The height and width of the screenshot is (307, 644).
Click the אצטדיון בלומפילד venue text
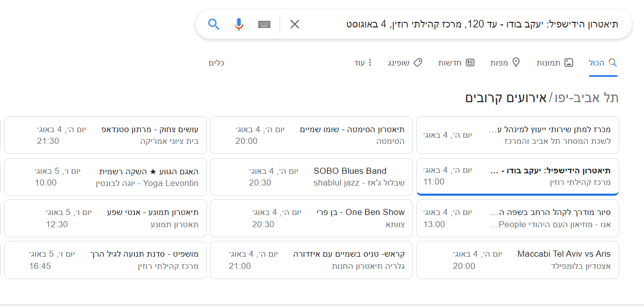point(581,266)
